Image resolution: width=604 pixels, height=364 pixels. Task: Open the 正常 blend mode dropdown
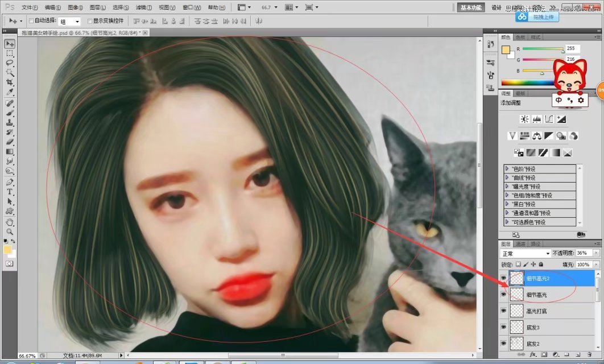(x=526, y=254)
